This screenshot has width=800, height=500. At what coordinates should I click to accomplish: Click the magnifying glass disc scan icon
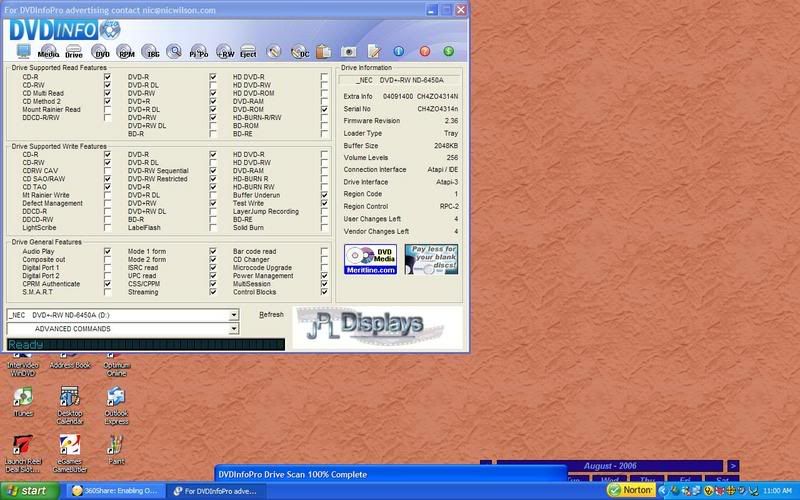click(x=174, y=51)
